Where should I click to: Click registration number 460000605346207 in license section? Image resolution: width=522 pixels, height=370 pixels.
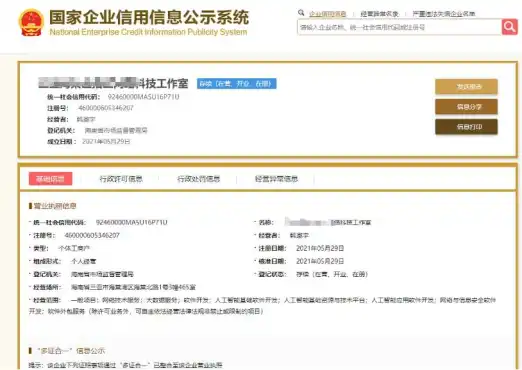tap(92, 235)
